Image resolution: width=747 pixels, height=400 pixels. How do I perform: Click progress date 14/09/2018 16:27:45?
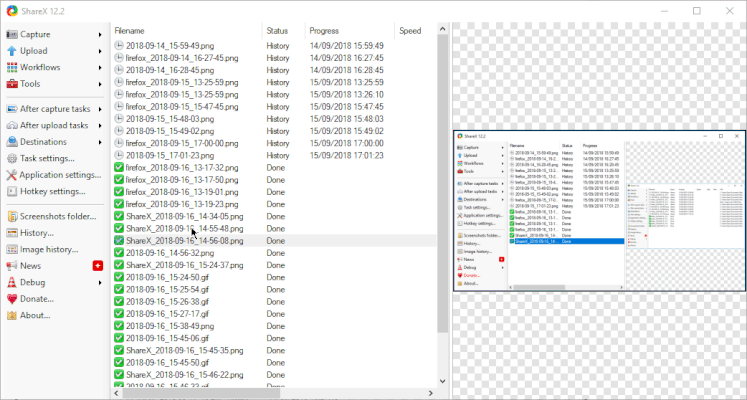346,58
